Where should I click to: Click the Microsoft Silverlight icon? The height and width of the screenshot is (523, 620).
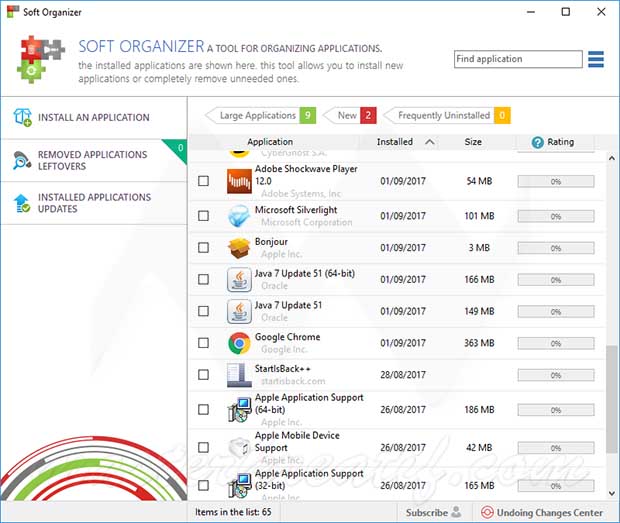[x=239, y=216]
